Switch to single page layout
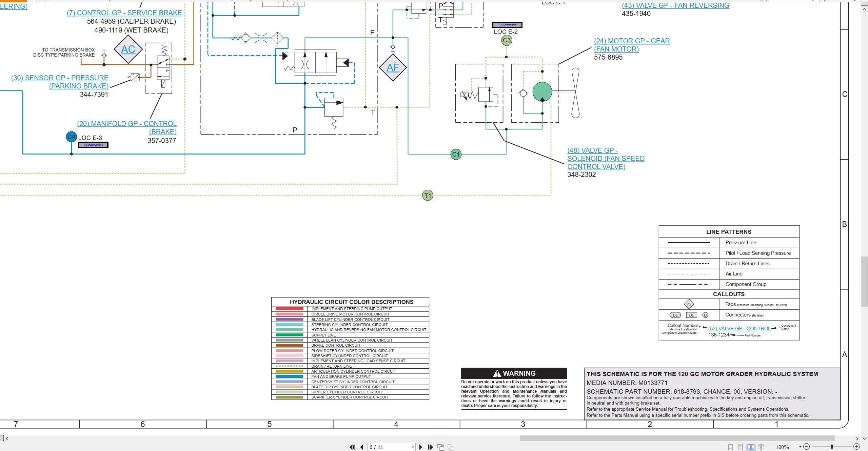 pyautogui.click(x=730, y=447)
